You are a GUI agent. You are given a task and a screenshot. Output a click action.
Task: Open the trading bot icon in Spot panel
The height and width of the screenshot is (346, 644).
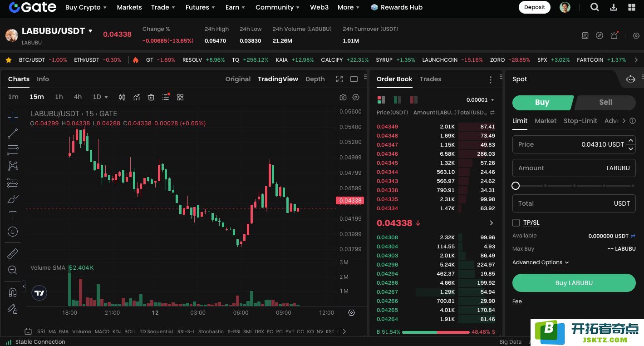[x=631, y=79]
